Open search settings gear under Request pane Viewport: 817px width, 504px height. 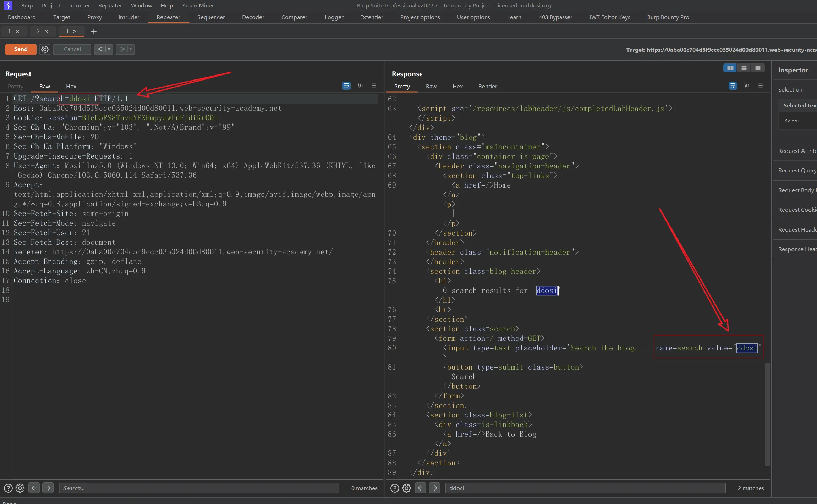pos(20,488)
